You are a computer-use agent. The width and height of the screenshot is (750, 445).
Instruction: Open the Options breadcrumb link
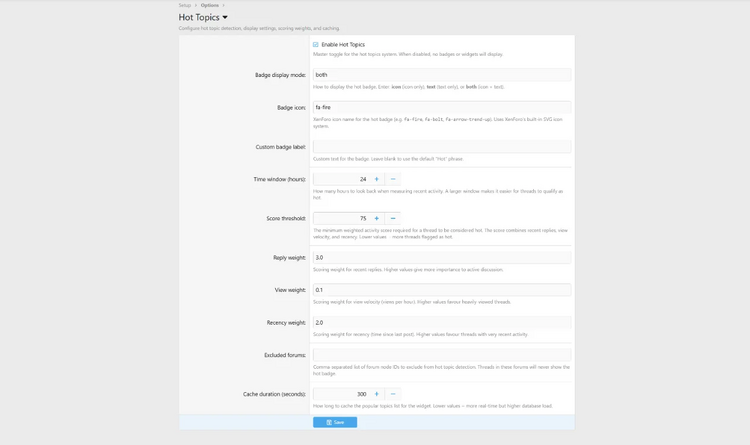(209, 5)
